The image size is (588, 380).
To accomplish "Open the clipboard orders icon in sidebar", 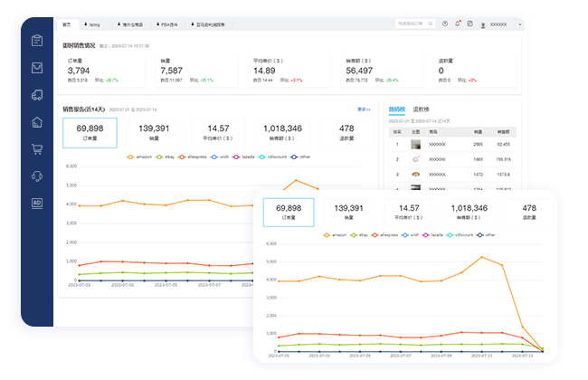I will point(37,40).
